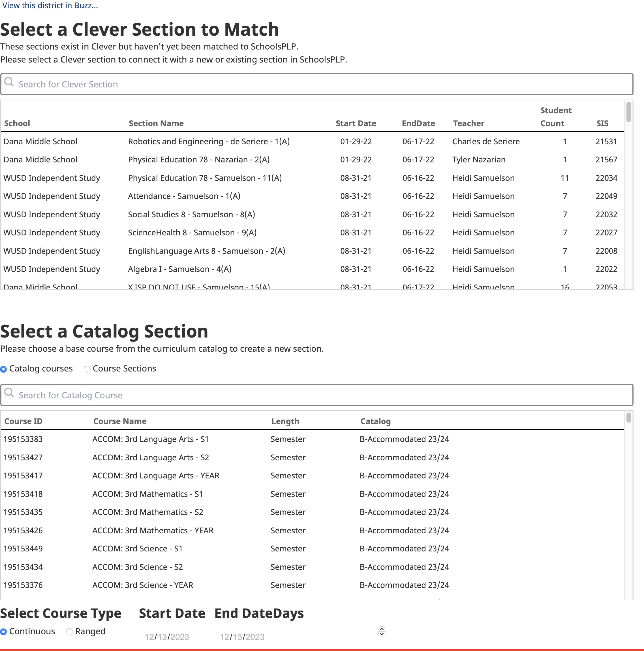This screenshot has width=644, height=651.
Task: Sort by the Section Name column header
Action: (x=156, y=123)
